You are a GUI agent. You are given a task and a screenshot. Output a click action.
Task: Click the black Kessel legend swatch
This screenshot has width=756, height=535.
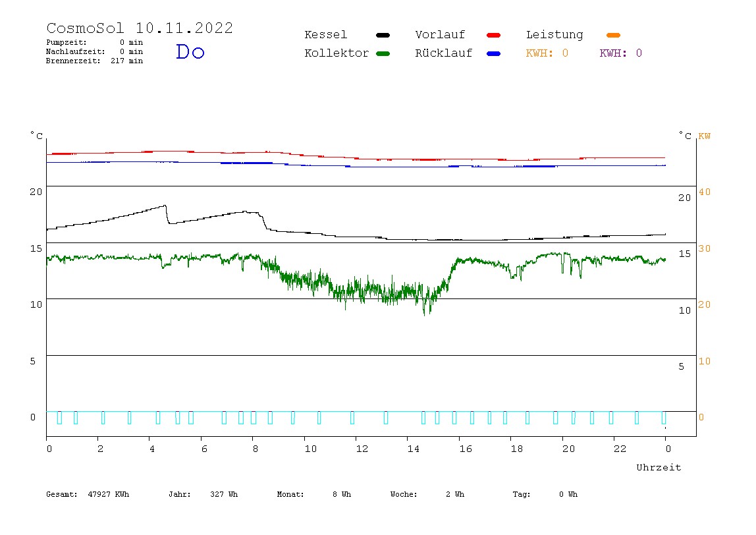[x=383, y=35]
